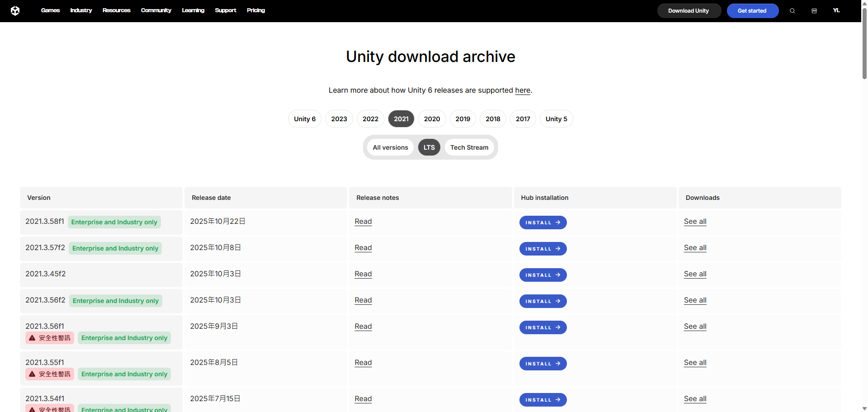
Task: Read release notes for 2021.3.56f2
Action: pyautogui.click(x=363, y=300)
